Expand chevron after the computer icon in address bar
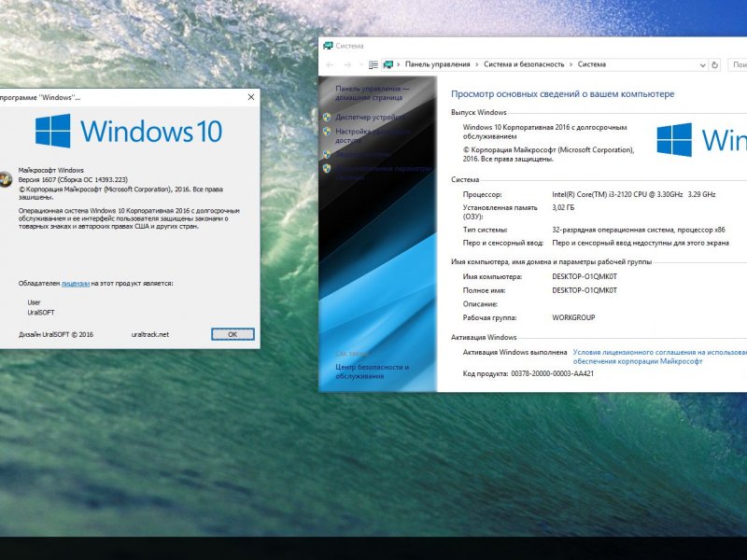Image resolution: width=747 pixels, height=560 pixels. [x=399, y=64]
